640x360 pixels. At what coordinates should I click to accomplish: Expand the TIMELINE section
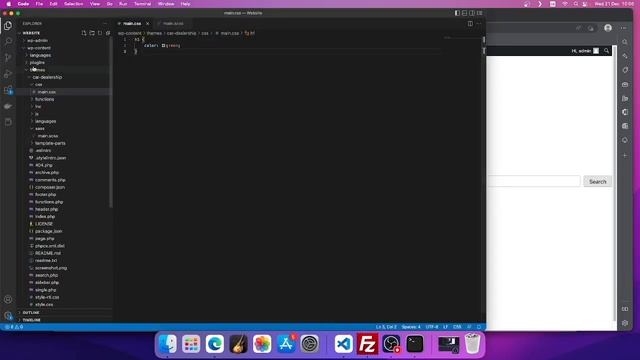(31, 320)
